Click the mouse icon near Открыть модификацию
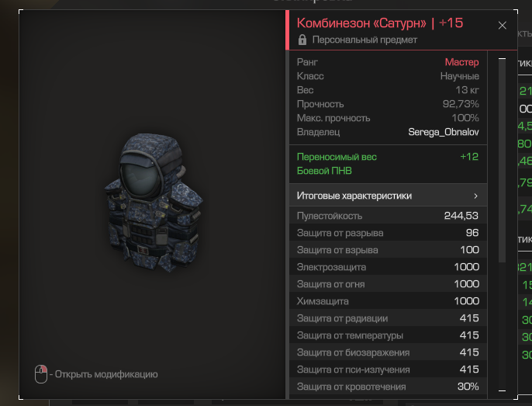Screen dimensions: 532x406 pyautogui.click(x=41, y=374)
